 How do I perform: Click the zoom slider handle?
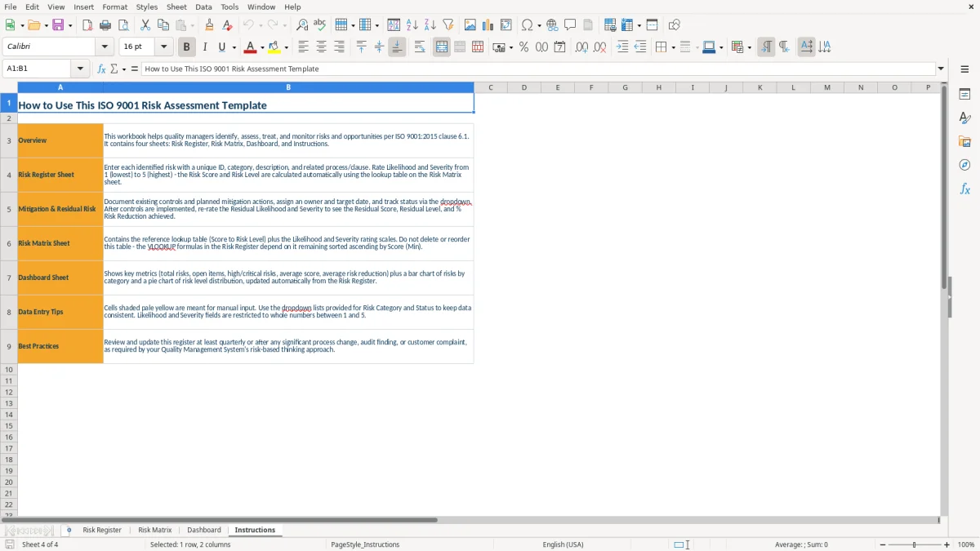914,544
